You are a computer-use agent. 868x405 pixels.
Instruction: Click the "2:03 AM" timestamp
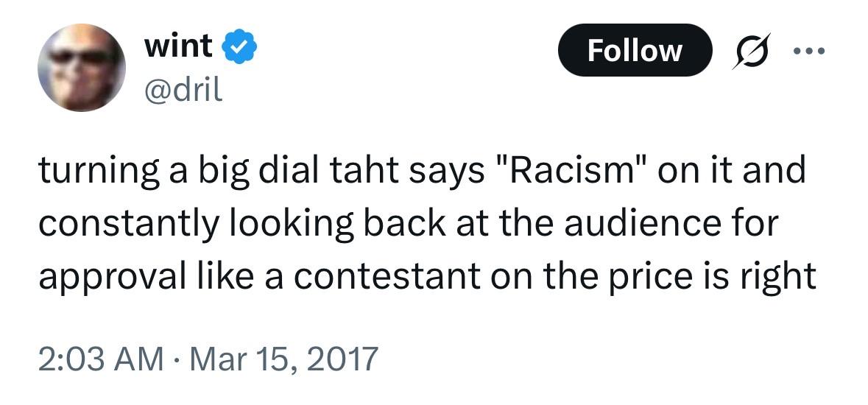(x=100, y=359)
